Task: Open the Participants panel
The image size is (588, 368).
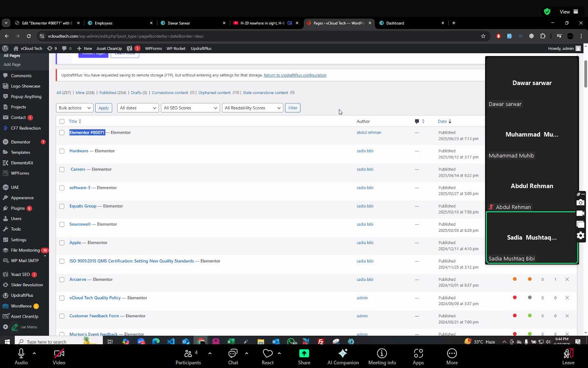Action: point(188,357)
